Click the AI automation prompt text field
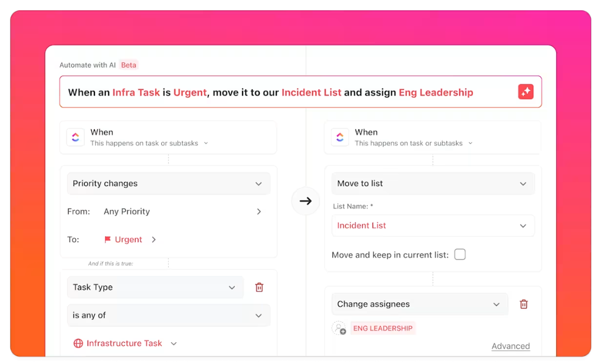Image resolution: width=602 pixels, height=364 pixels. pyautogui.click(x=286, y=92)
